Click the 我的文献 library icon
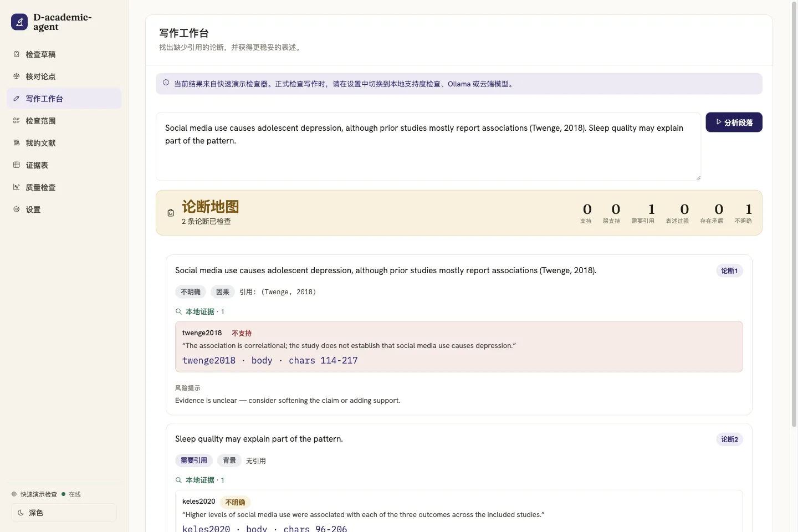The height and width of the screenshot is (532, 798). point(17,143)
